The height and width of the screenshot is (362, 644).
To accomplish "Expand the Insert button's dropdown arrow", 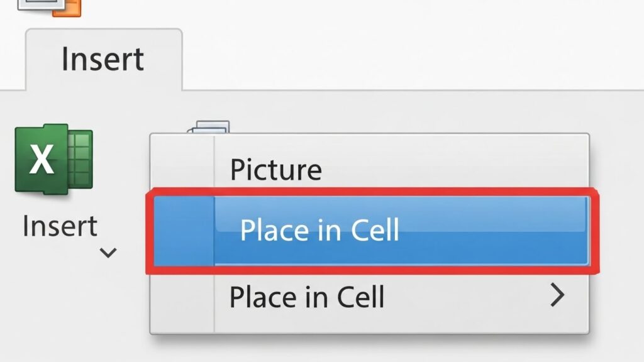I will point(108,253).
